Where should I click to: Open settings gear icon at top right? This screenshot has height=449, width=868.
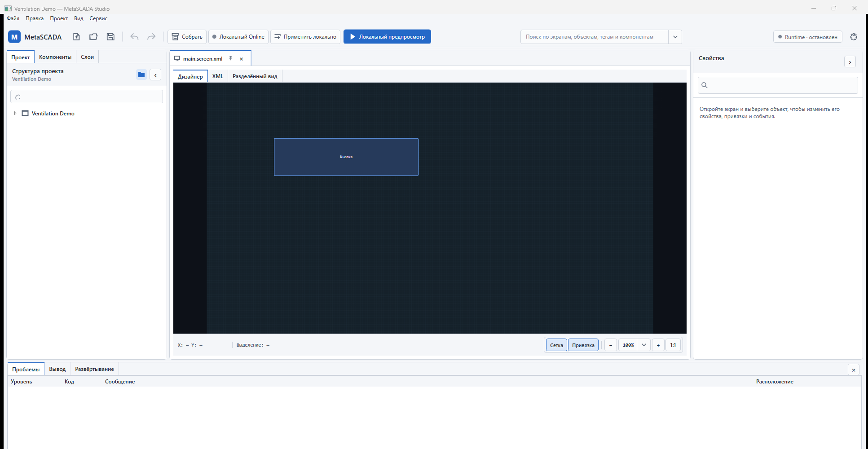pyautogui.click(x=854, y=37)
